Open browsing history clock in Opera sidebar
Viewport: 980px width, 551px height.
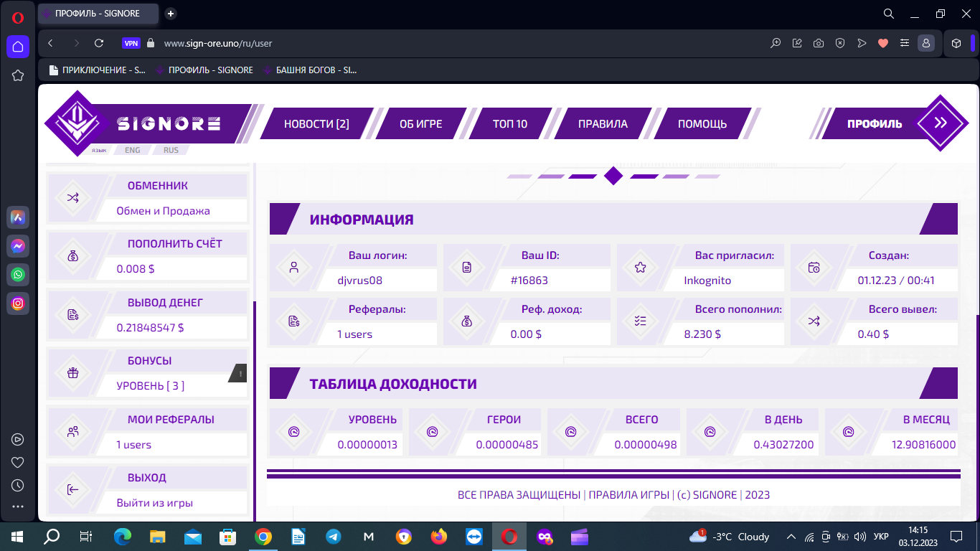(18, 485)
